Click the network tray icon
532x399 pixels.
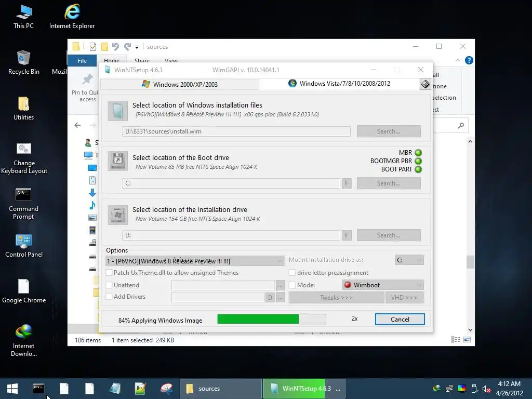tap(449, 389)
